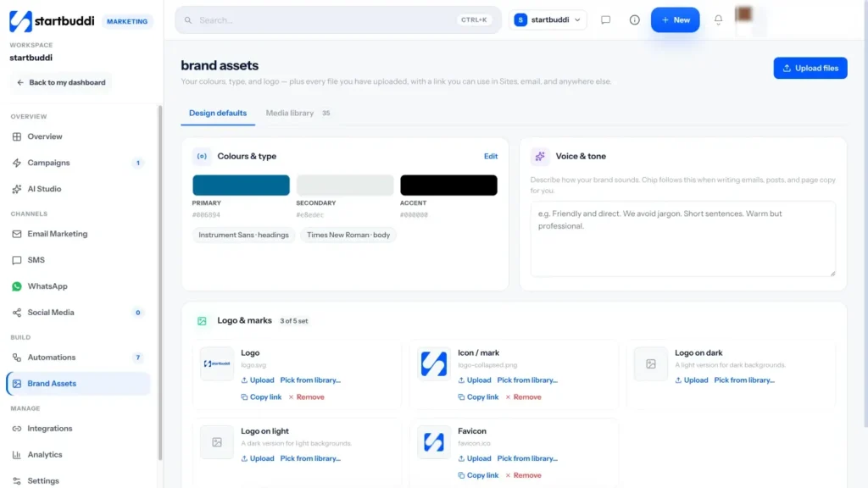Click the AI Studio sparkle icon
This screenshot has width=868, height=488.
tap(17, 189)
